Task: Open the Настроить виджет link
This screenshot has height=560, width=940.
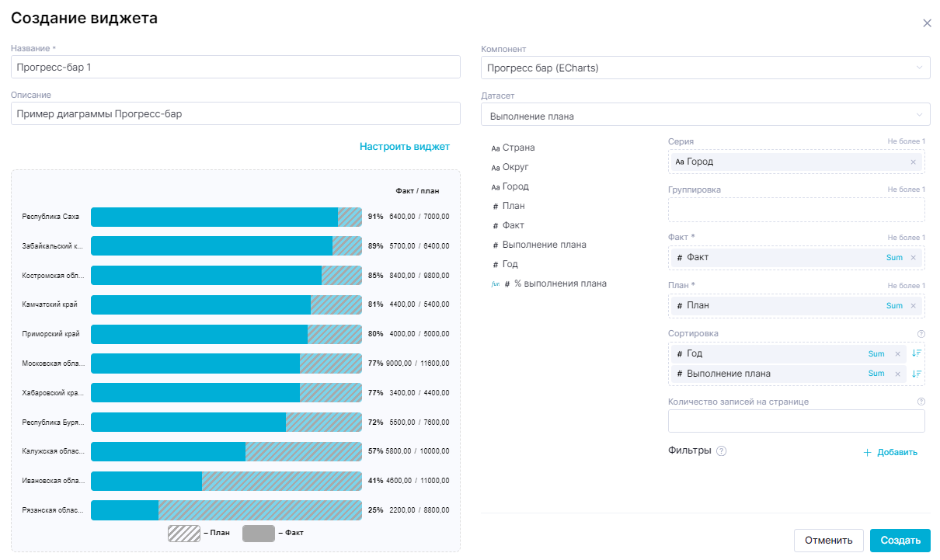Action: point(404,146)
